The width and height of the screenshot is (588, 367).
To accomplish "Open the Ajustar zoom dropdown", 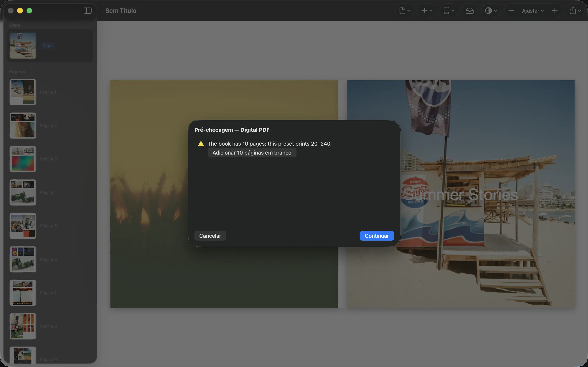I will (533, 11).
